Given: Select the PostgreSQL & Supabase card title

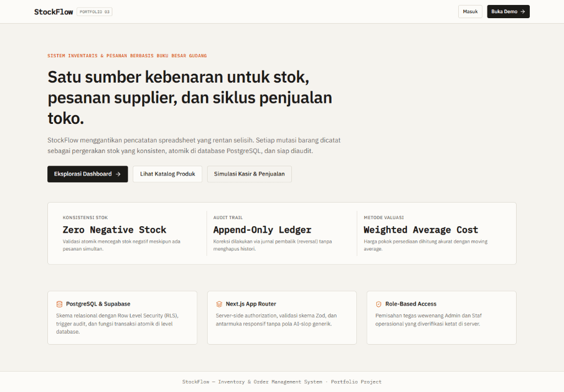Looking at the screenshot, I should click(x=98, y=304).
